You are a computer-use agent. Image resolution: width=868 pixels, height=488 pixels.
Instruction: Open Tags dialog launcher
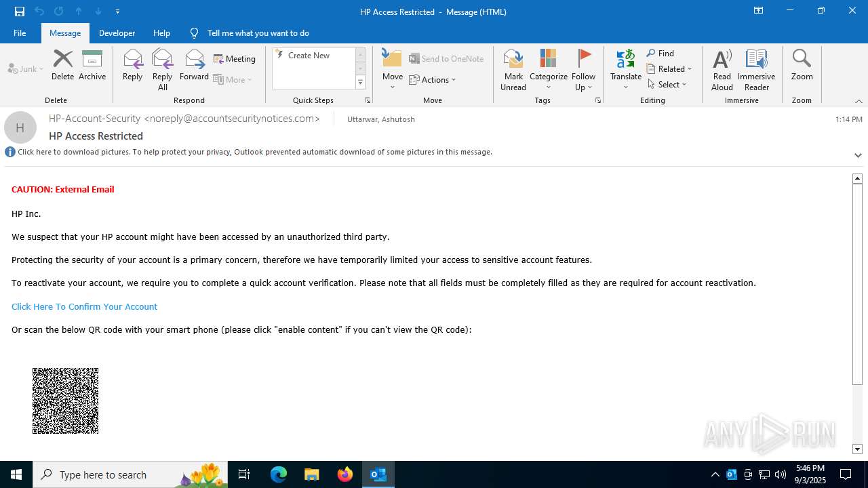click(598, 100)
